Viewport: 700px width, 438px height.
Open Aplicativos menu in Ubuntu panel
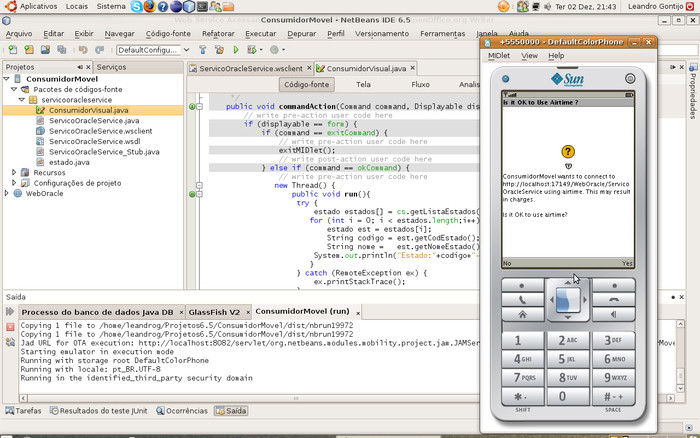38,6
